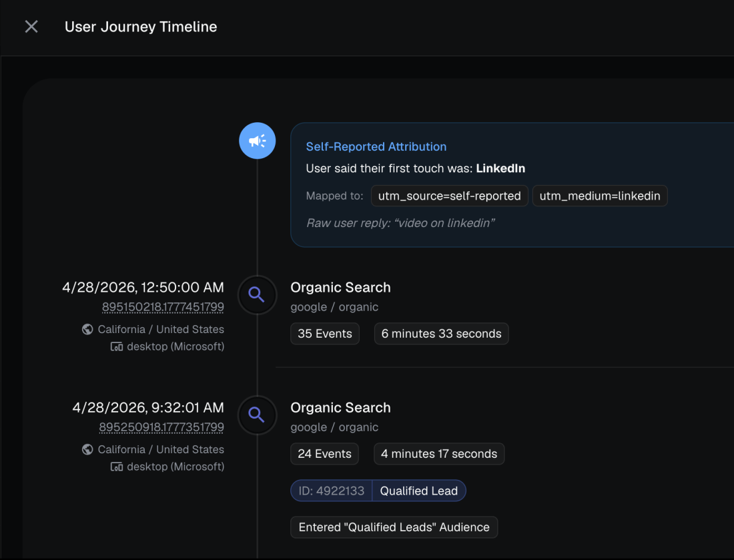Image resolution: width=734 pixels, height=560 pixels.
Task: Click the Organic Search title at 9:32:01 AM
Action: point(340,408)
